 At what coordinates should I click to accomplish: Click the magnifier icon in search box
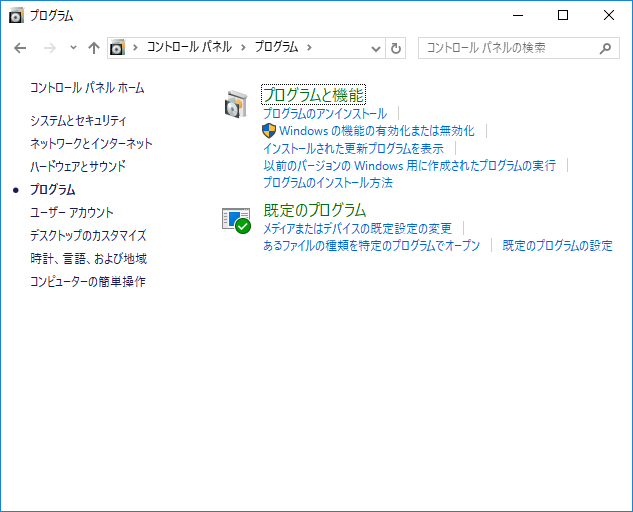[605, 48]
